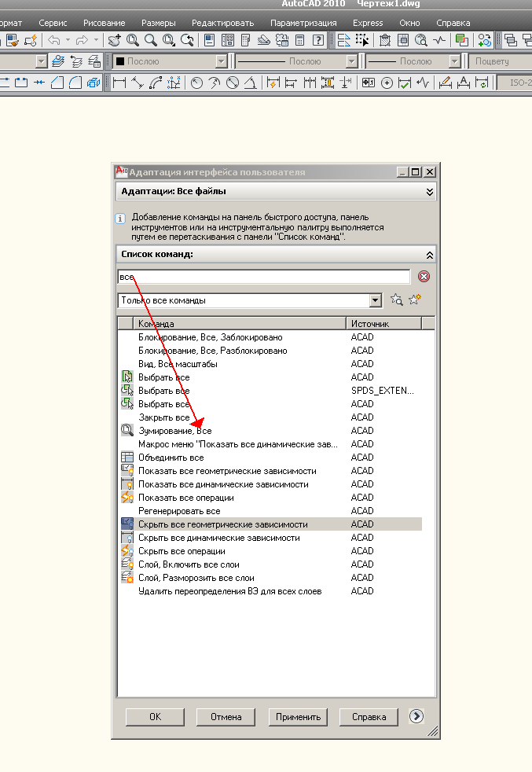Click the 'Отмена' button
Image resolution: width=532 pixels, height=772 pixels.
coord(226,717)
